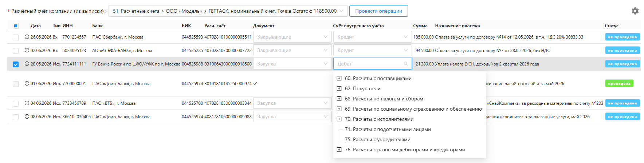Click info icon for 02.06.2026 row

pos(27,50)
